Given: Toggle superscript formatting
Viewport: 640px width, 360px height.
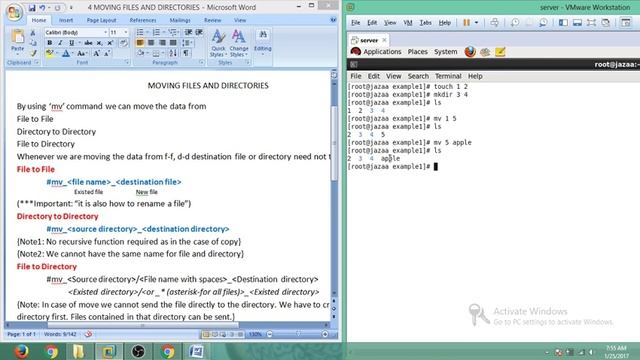Looking at the screenshot, I should [x=110, y=43].
